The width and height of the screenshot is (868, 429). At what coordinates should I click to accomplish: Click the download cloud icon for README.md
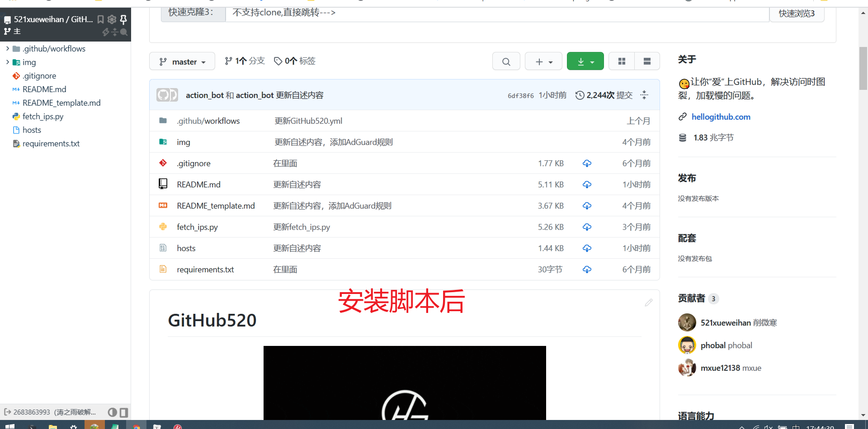(587, 185)
